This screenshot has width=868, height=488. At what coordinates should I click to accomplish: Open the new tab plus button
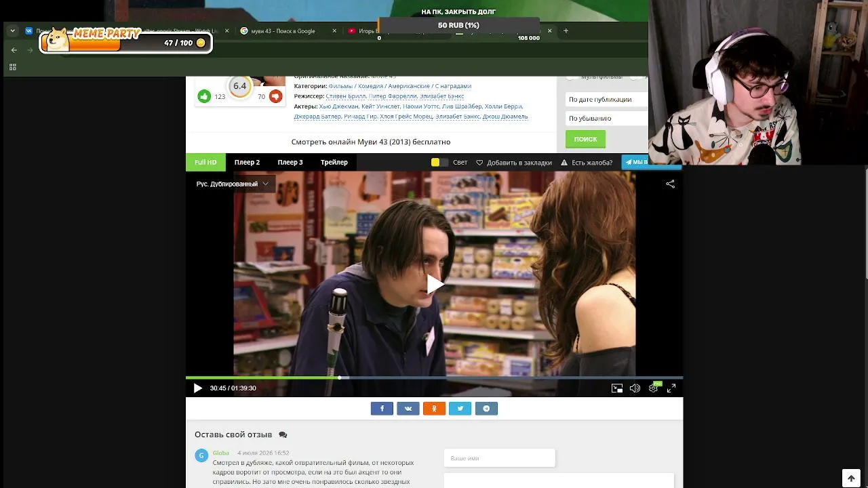pyautogui.click(x=566, y=30)
